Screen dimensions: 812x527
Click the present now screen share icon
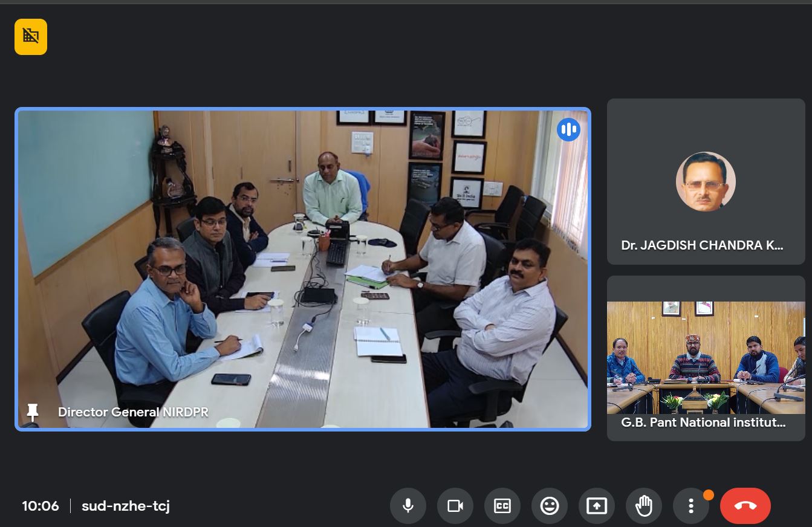596,506
